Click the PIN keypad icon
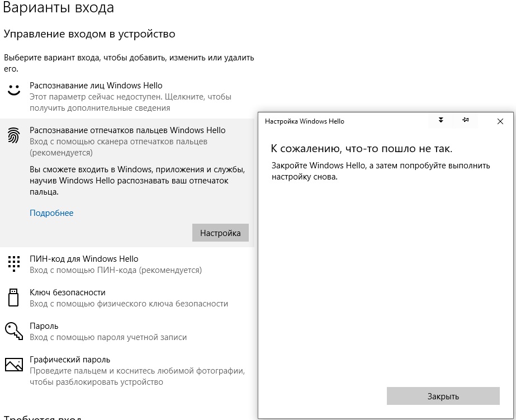The width and height of the screenshot is (516, 420). (x=14, y=263)
